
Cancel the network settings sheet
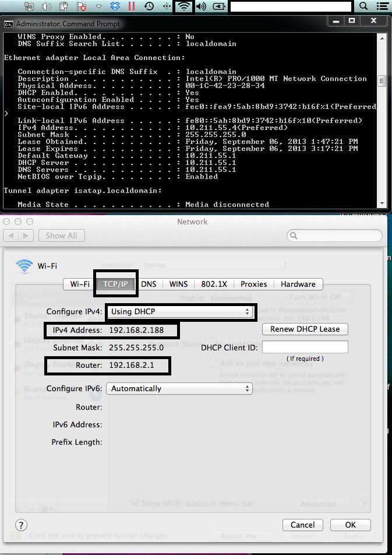point(302,525)
